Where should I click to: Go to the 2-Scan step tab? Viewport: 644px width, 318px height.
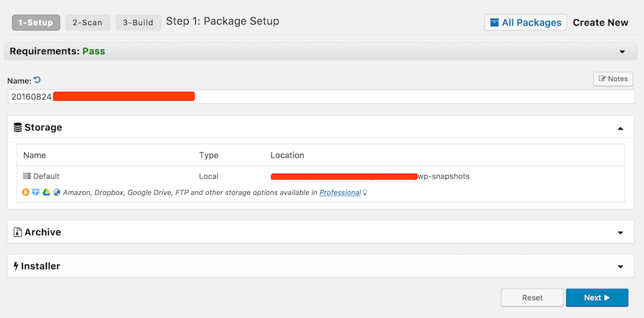pyautogui.click(x=88, y=23)
